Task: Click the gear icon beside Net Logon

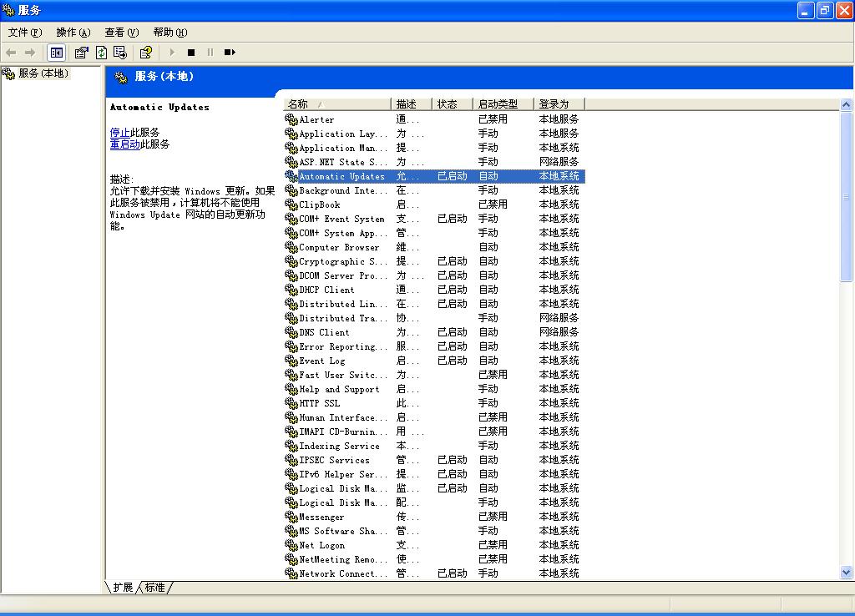Action: click(291, 544)
